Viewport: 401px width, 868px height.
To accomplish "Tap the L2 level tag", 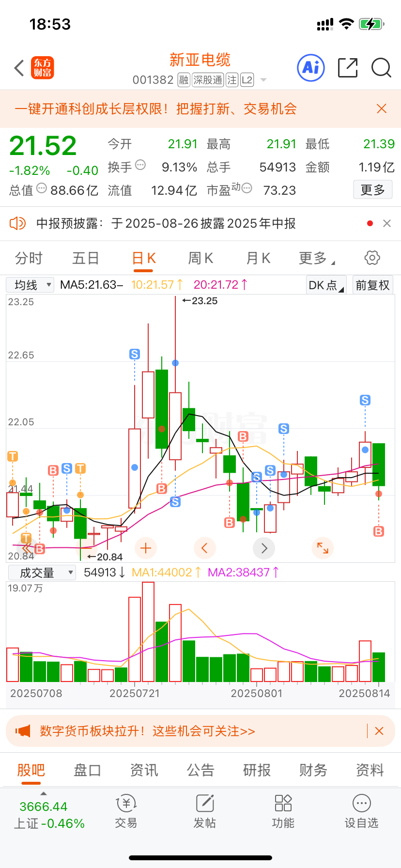I will 247,80.
